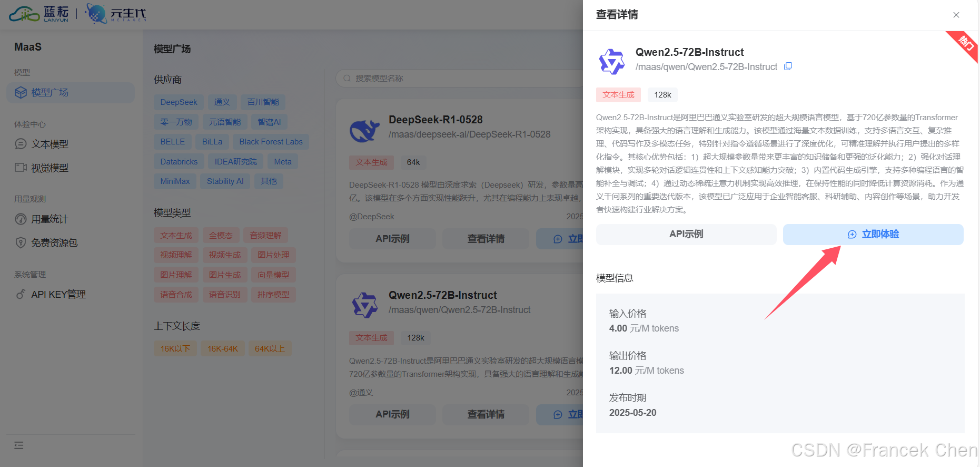This screenshot has height=467, width=980.
Task: Select 向量模型 model type filter
Action: pos(273,275)
